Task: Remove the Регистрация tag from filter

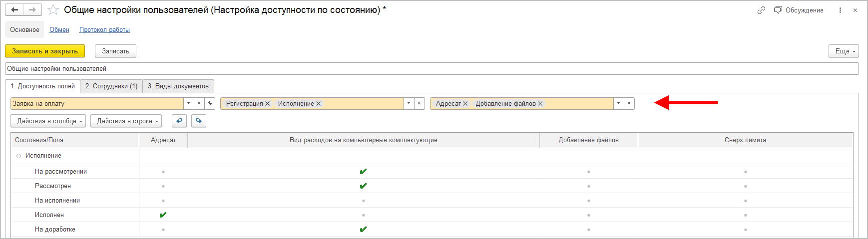Action: point(268,104)
